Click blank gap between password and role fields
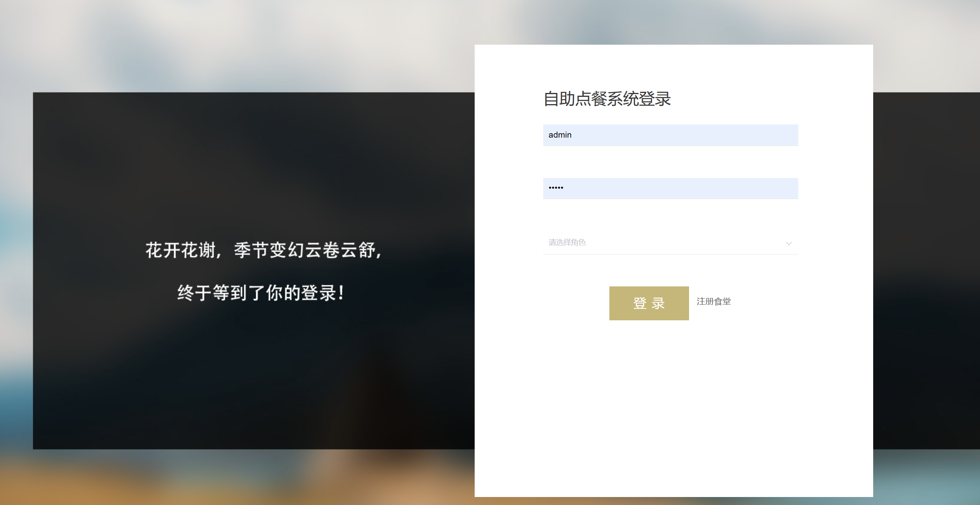This screenshot has width=980, height=505. [x=670, y=215]
